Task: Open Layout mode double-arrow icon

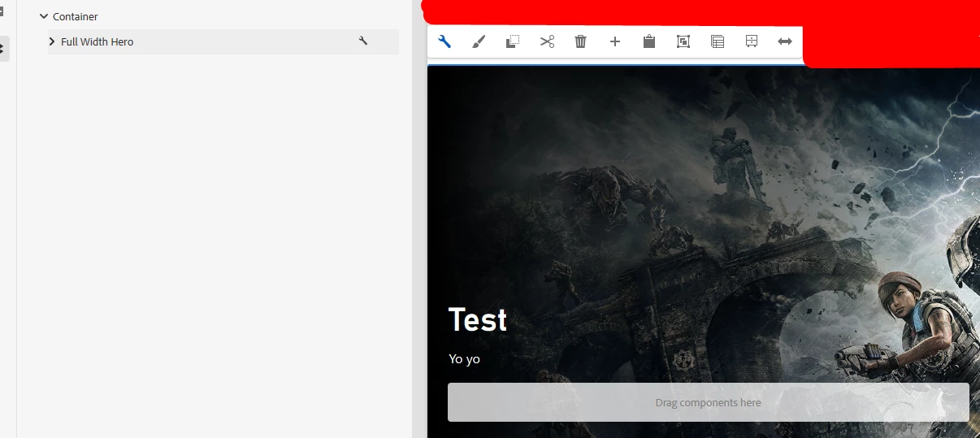Action: tap(785, 41)
